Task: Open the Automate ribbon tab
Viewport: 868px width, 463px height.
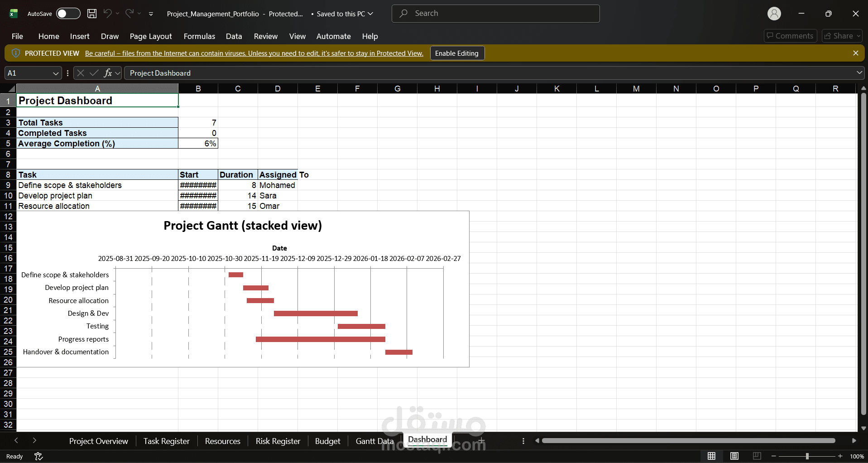Action: 333,36
